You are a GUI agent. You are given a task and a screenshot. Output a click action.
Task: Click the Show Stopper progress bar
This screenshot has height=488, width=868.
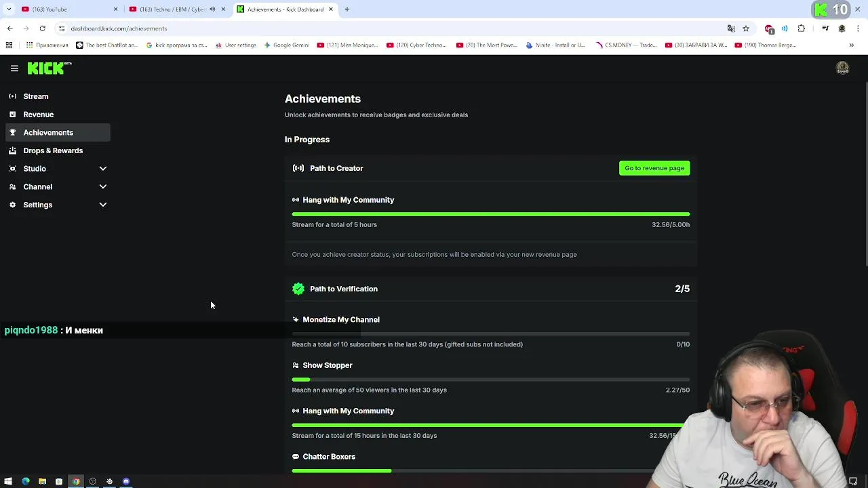491,380
